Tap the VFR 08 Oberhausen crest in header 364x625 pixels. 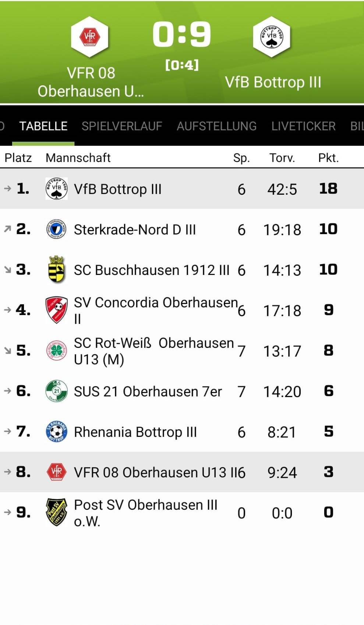(89, 37)
